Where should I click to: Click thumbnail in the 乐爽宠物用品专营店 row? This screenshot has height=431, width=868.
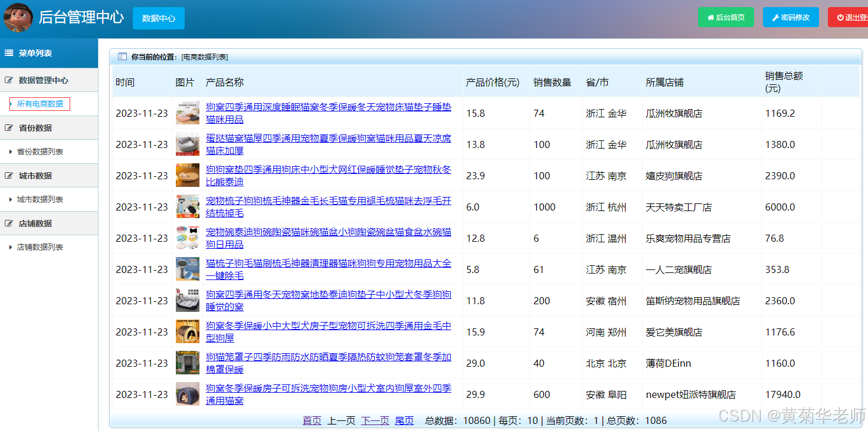point(188,238)
